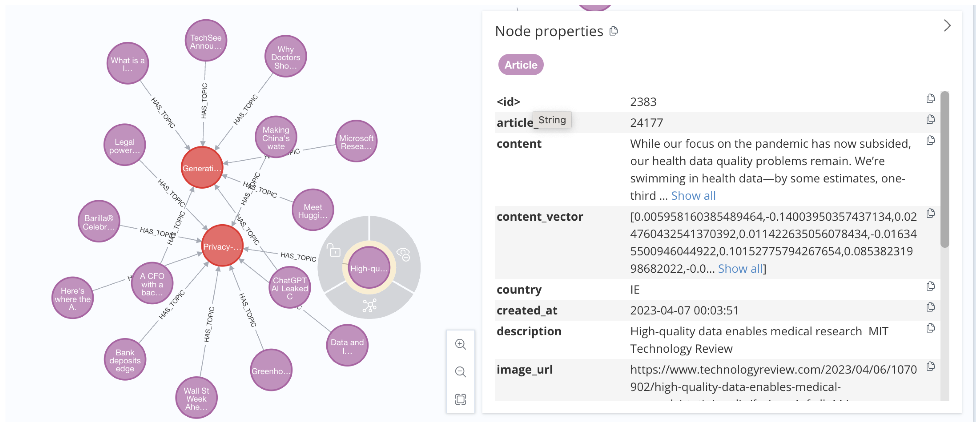Hide the High-qu... node using the eye icon
This screenshot has width=980, height=428.
404,254
